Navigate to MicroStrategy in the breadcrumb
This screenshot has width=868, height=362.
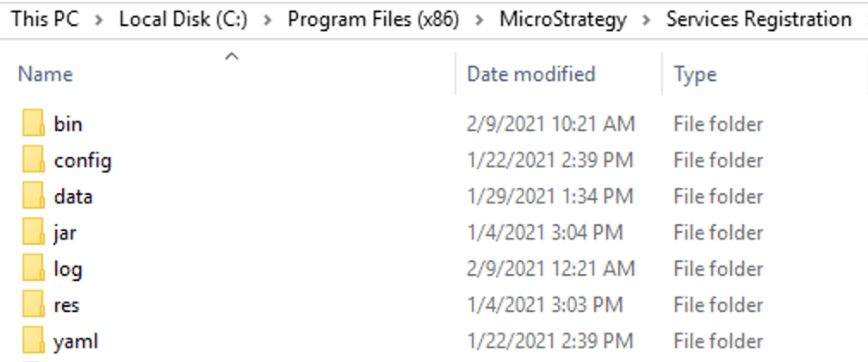[x=562, y=19]
